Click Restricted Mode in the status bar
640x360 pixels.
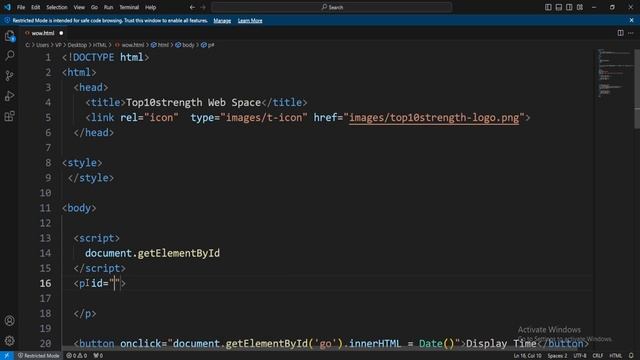coord(38,356)
